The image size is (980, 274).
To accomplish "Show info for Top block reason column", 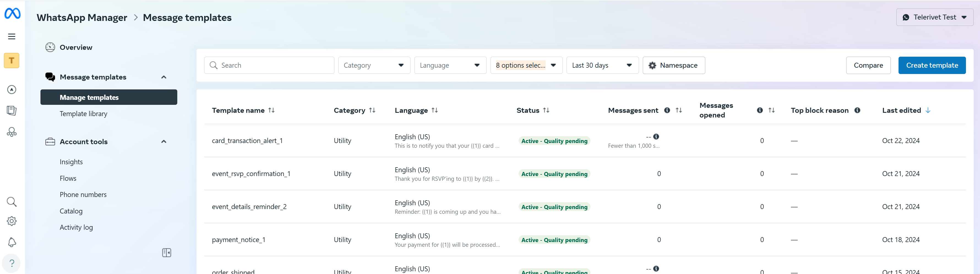I will pyautogui.click(x=857, y=110).
